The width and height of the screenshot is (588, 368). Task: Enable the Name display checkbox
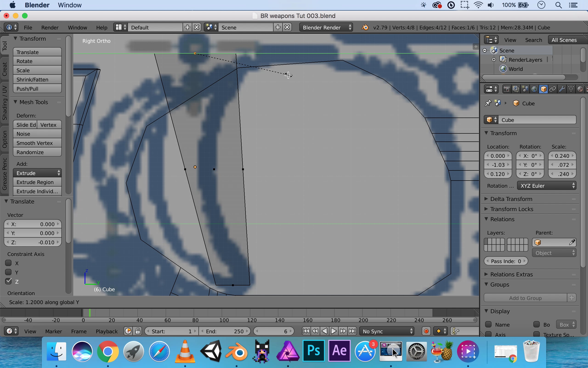click(x=488, y=325)
